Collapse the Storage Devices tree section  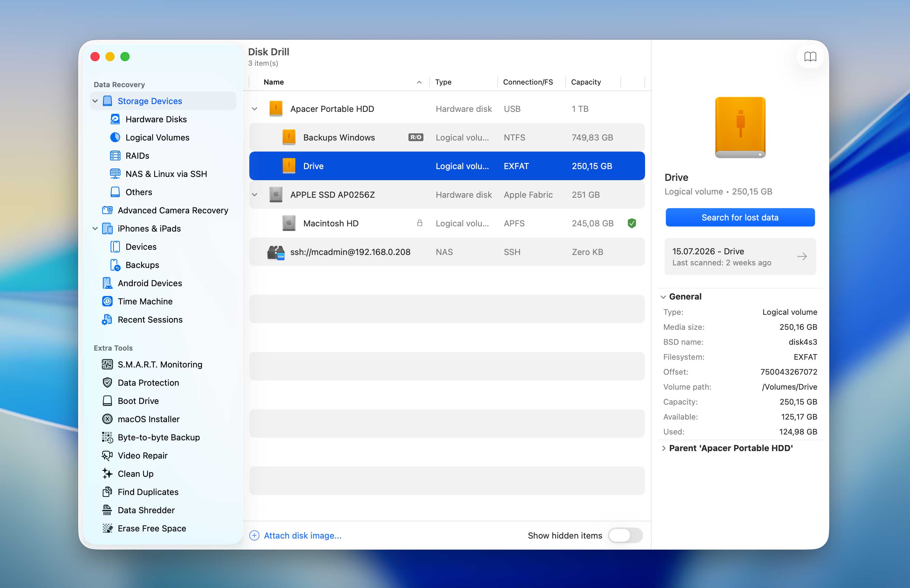95,101
